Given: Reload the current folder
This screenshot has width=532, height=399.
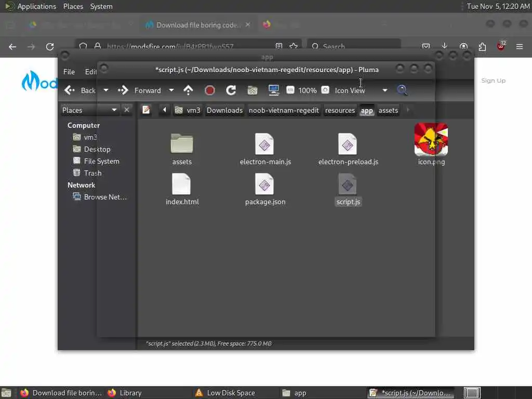Looking at the screenshot, I should point(231,90).
